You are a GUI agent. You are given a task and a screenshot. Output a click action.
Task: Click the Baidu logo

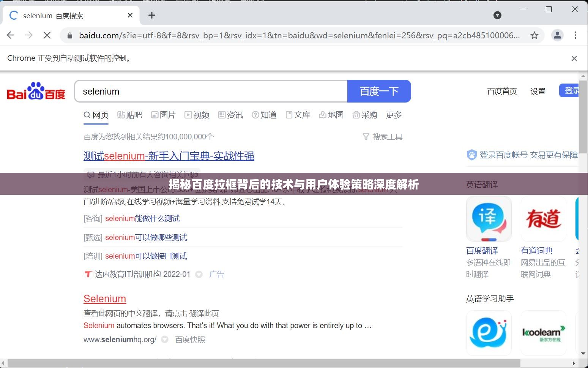tap(36, 91)
